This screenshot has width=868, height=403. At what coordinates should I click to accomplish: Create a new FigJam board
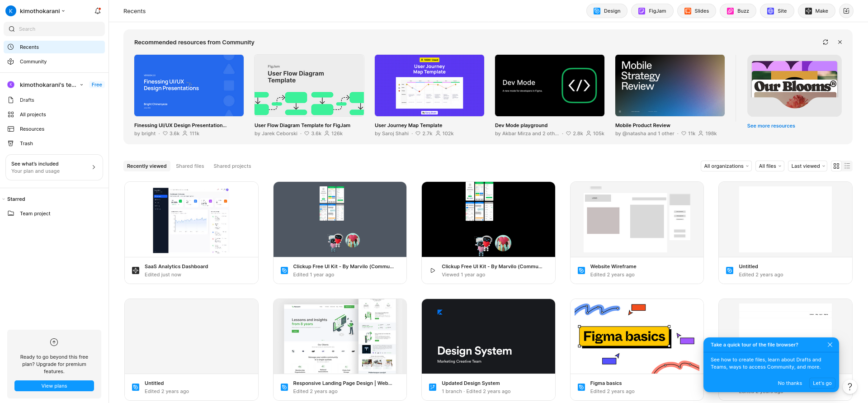tap(652, 11)
